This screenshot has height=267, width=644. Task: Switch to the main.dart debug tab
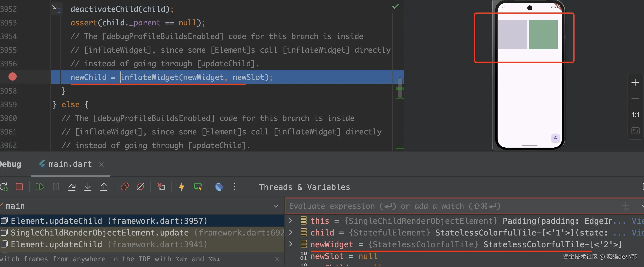pos(70,164)
